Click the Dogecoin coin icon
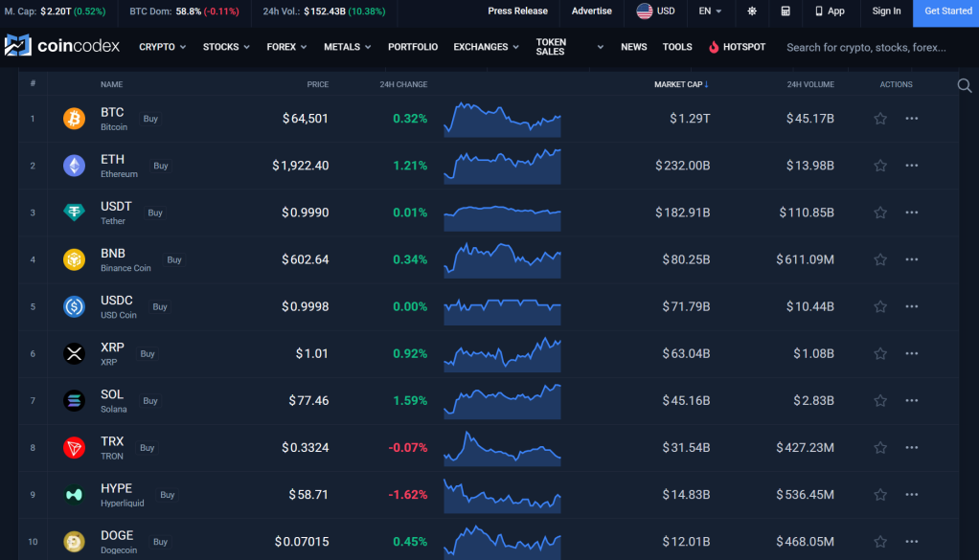Viewport: 979px width, 560px height. (74, 541)
